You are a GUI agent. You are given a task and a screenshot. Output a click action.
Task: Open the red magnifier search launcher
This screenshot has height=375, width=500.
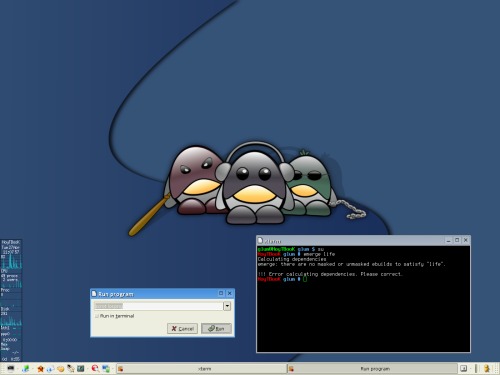(x=95, y=368)
